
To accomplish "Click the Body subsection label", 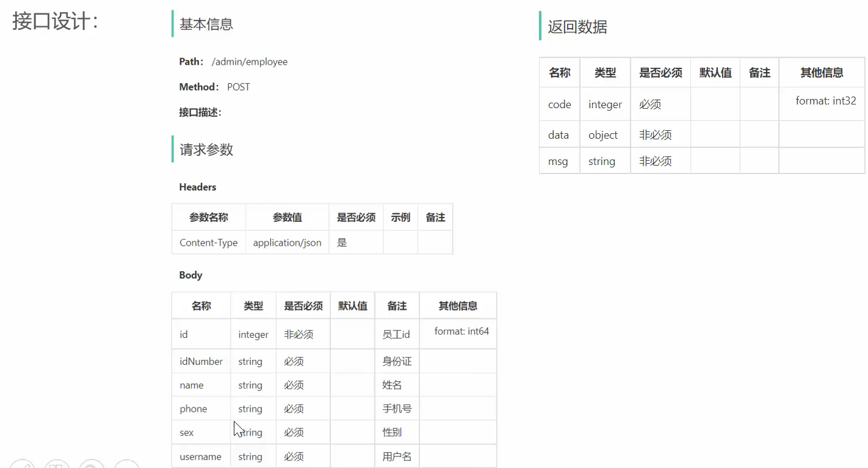I will pyautogui.click(x=190, y=275).
